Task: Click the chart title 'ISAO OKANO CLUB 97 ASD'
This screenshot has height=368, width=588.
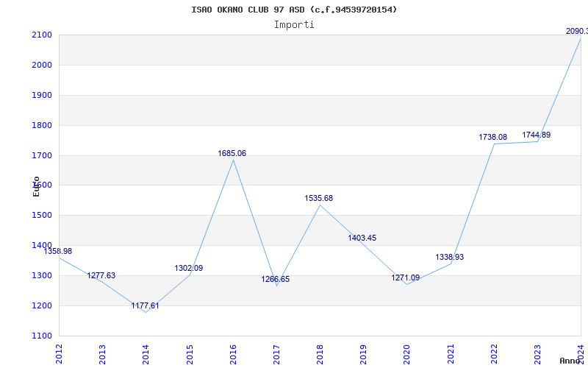Action: point(250,10)
